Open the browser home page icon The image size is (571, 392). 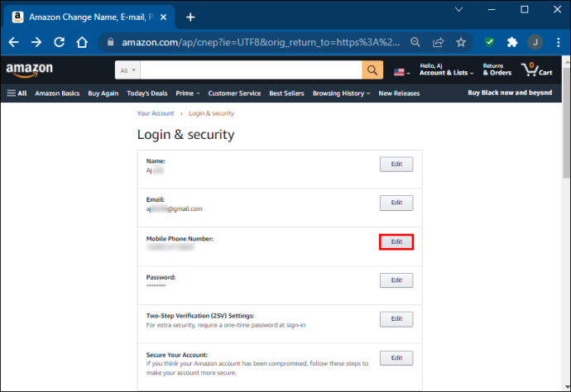coord(82,42)
